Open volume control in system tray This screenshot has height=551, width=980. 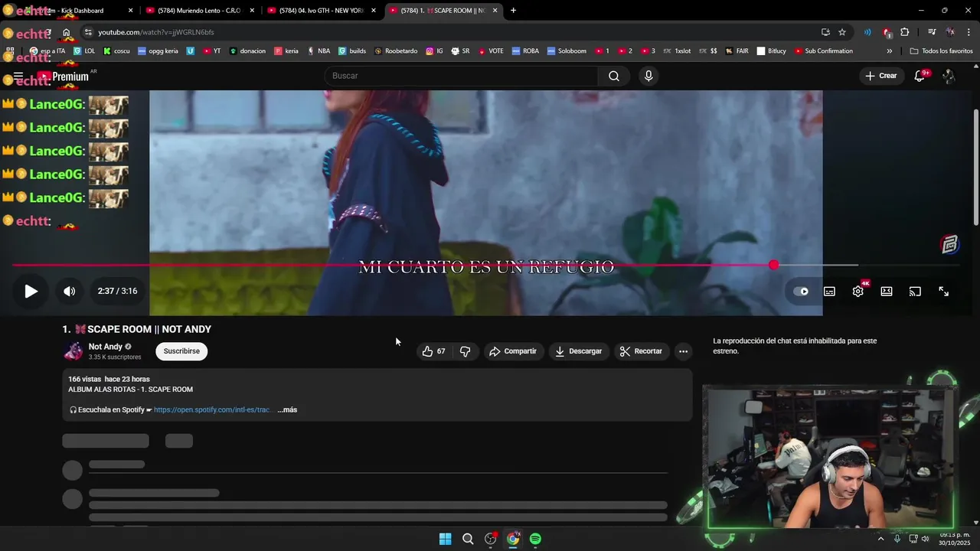click(925, 539)
